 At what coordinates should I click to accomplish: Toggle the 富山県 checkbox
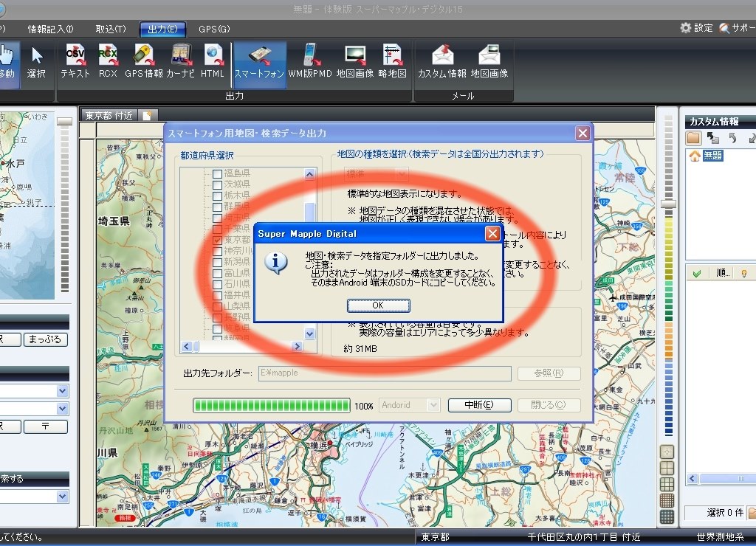(218, 273)
